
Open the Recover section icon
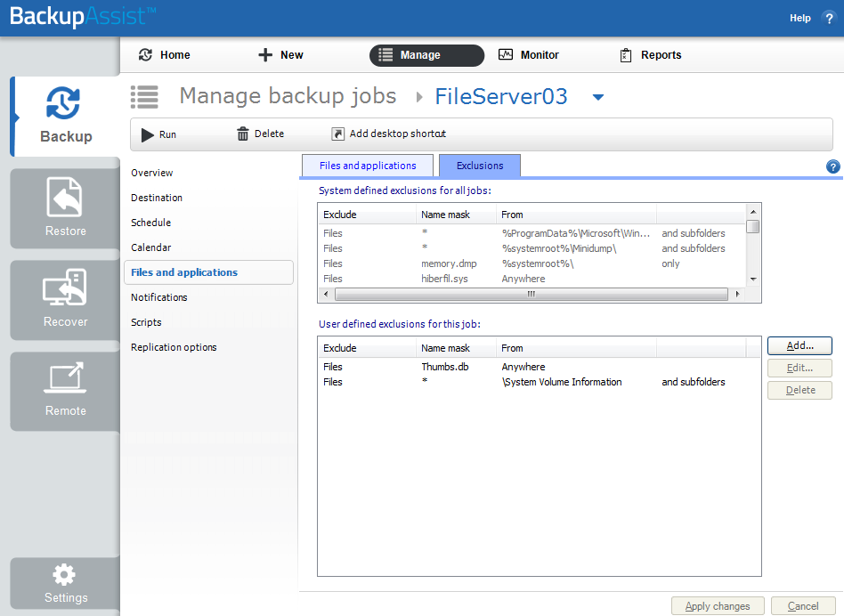click(65, 288)
